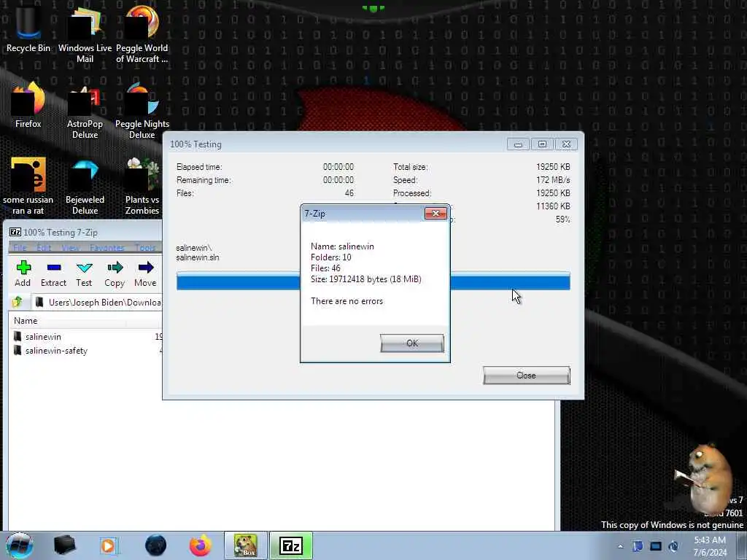Click the Action Center flag tray icon

coord(638,546)
